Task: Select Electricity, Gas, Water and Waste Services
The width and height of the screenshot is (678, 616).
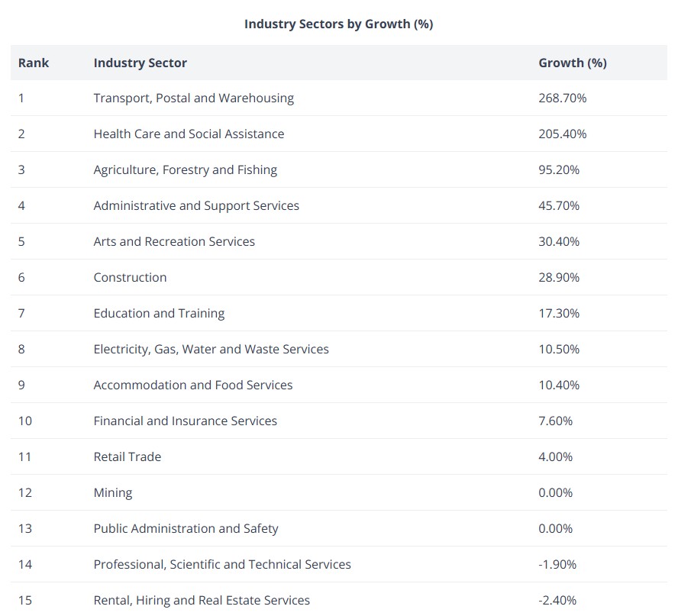Action: (211, 349)
